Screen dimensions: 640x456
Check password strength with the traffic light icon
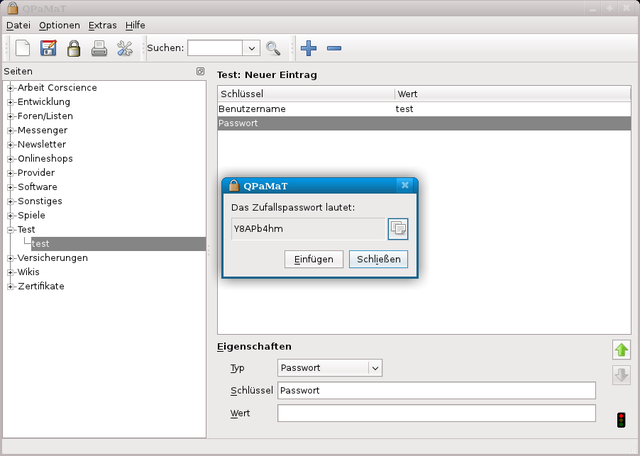click(x=621, y=420)
